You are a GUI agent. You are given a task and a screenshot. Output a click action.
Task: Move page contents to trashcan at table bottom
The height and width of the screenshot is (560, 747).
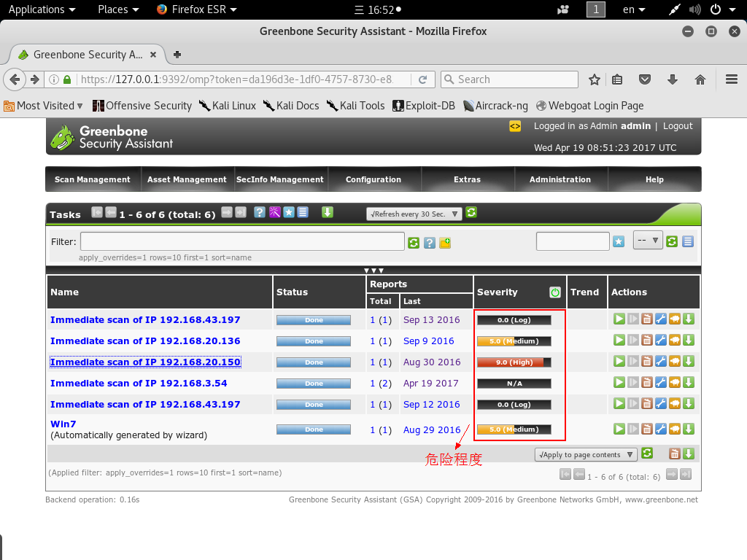[674, 454]
